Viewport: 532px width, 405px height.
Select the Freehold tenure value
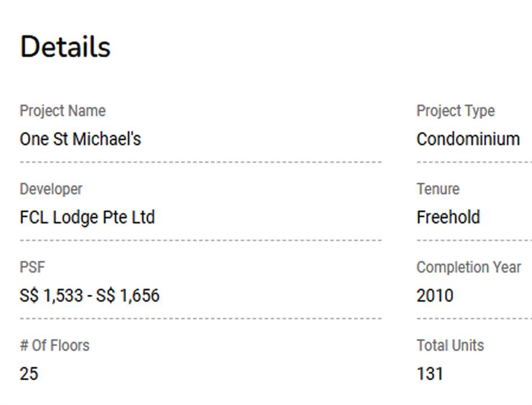point(449,217)
